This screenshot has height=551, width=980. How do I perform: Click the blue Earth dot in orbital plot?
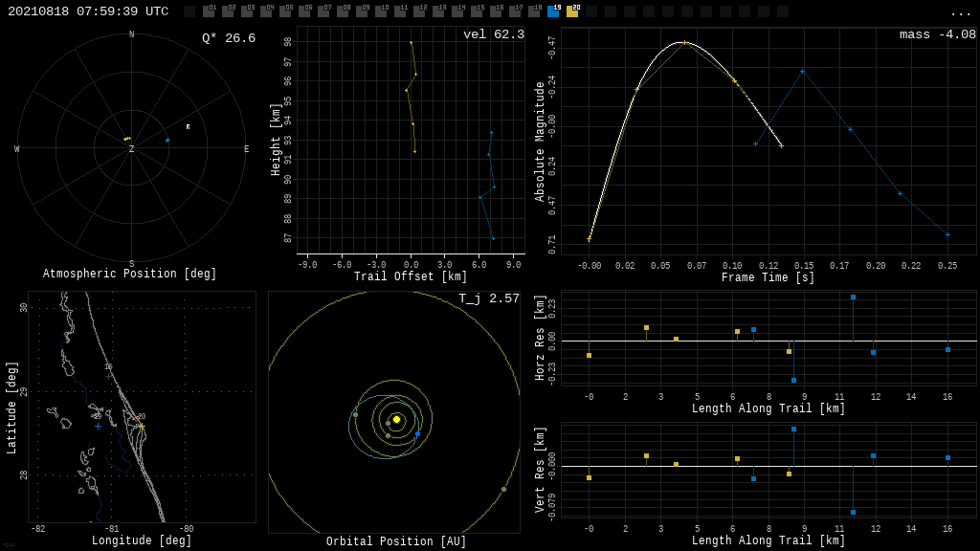[417, 433]
